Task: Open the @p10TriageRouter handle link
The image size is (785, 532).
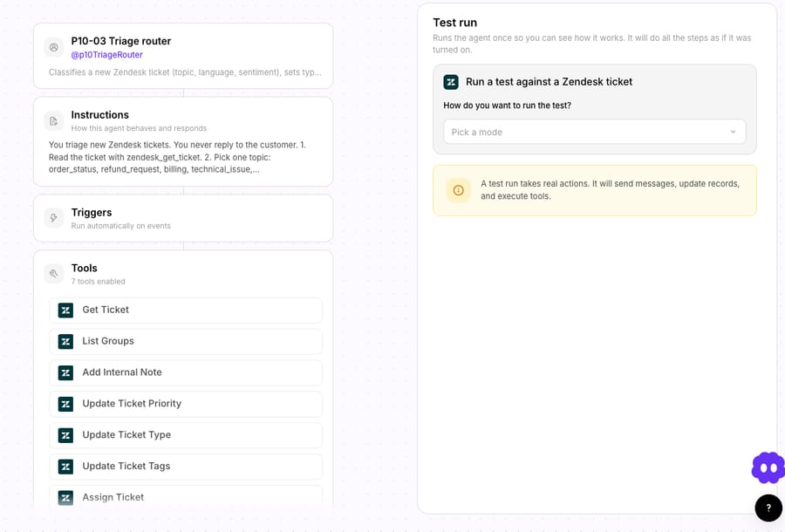Action: coord(106,55)
